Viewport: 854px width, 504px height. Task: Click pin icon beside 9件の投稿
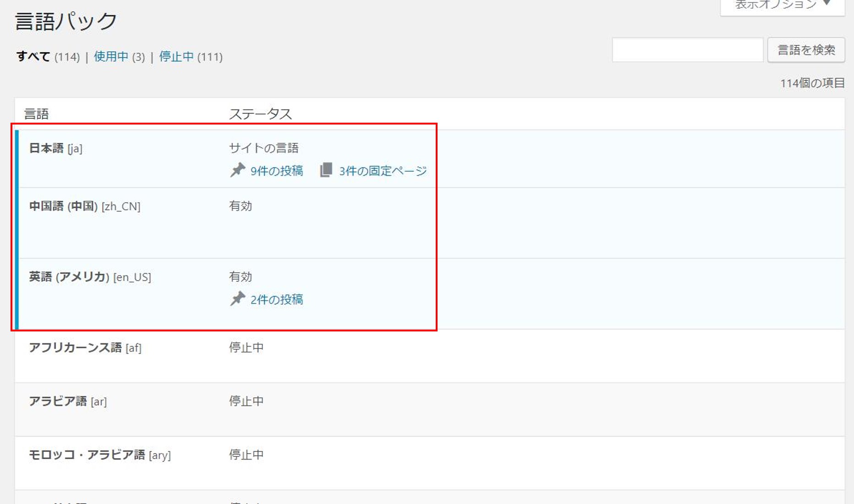coord(238,170)
